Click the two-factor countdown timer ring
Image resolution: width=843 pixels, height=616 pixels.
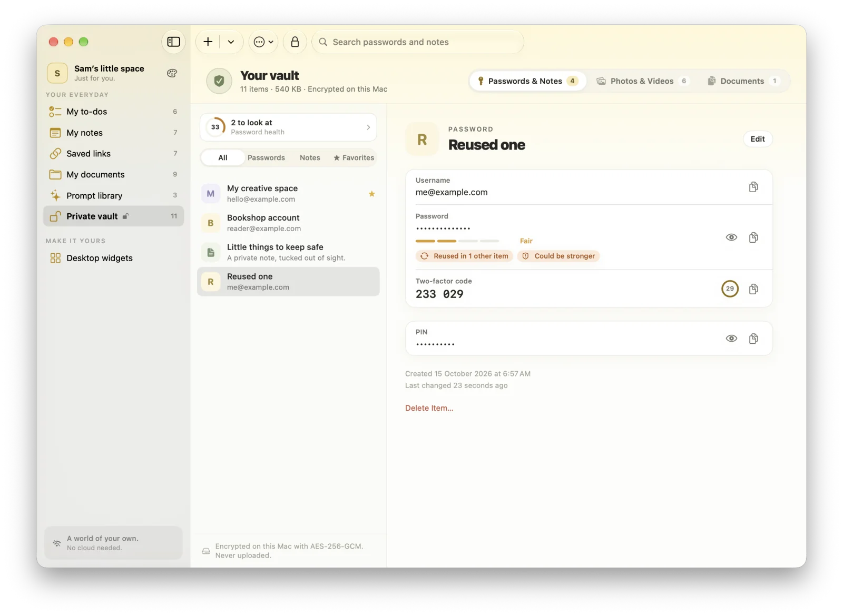pyautogui.click(x=730, y=289)
